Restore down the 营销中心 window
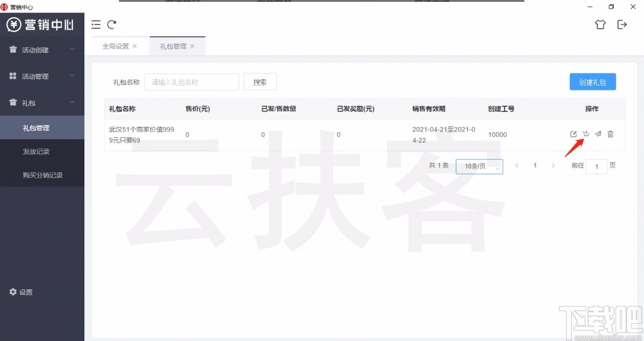This screenshot has height=341, width=644. click(x=611, y=6)
